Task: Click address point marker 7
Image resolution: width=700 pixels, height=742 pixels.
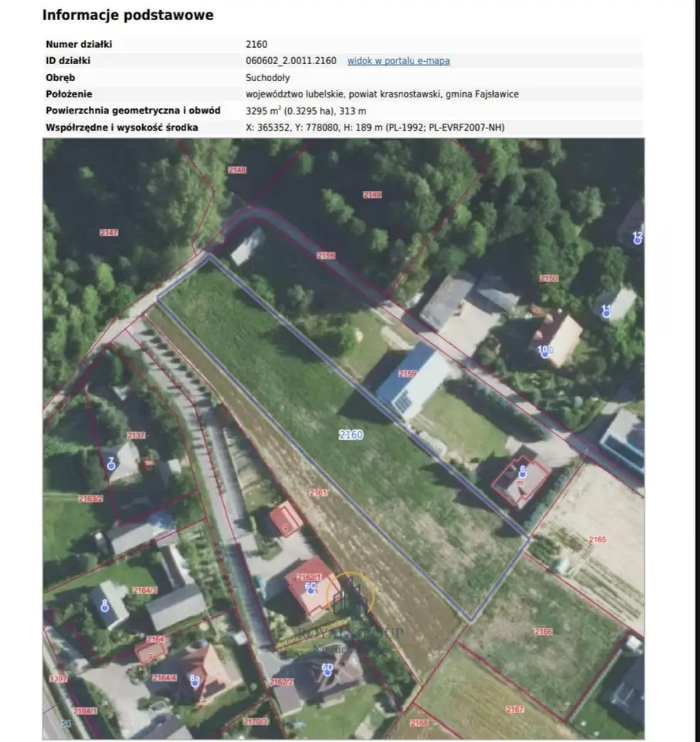Action: click(x=111, y=465)
